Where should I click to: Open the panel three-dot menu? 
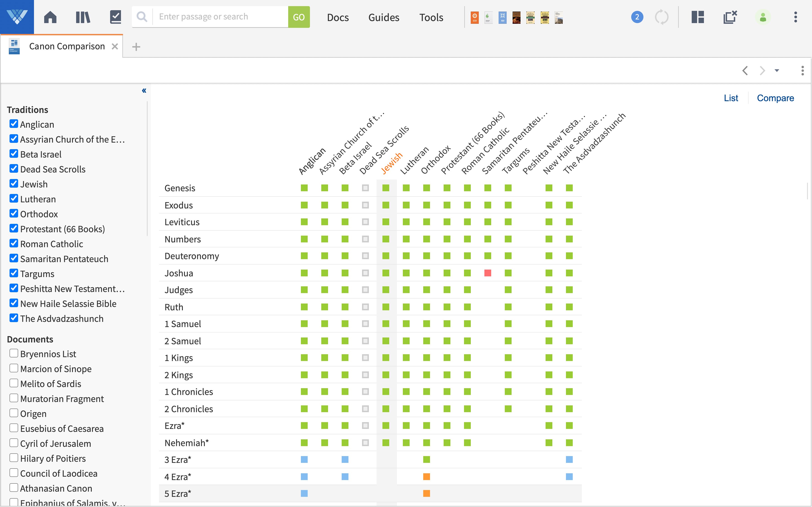point(802,71)
